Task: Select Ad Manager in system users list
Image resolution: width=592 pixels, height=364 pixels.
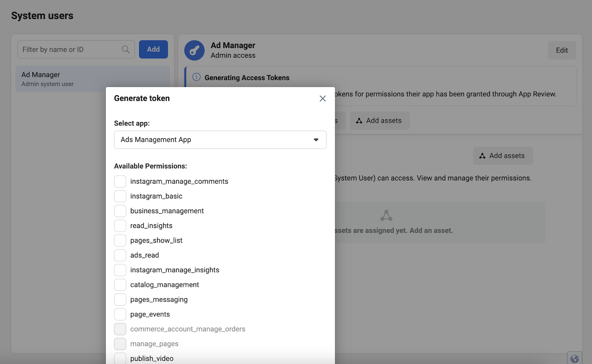Action: tap(92, 79)
